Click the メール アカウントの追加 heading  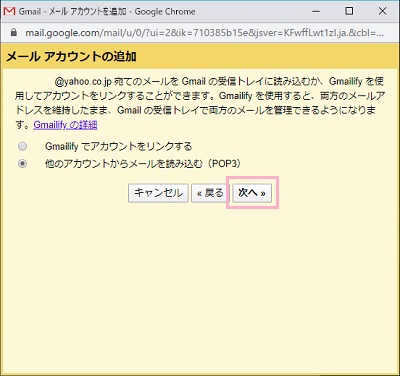click(x=71, y=56)
